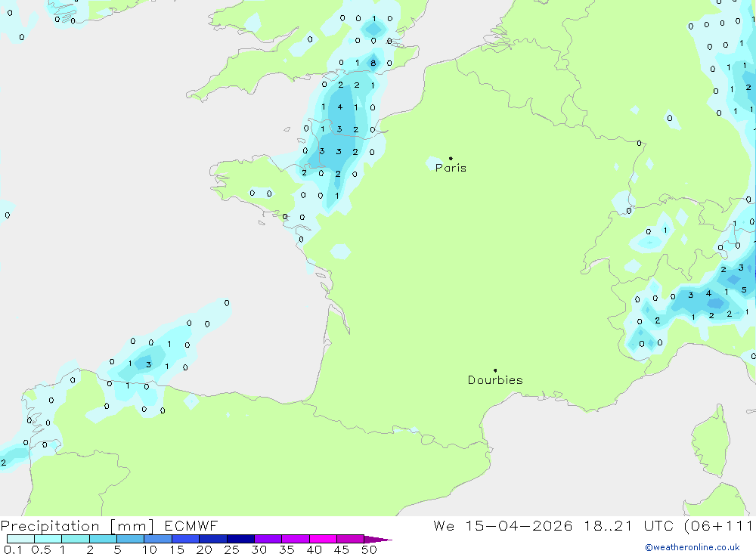Click the We 15-04-2026 date text
Image resolution: width=756 pixels, height=554 pixels.
[503, 525]
